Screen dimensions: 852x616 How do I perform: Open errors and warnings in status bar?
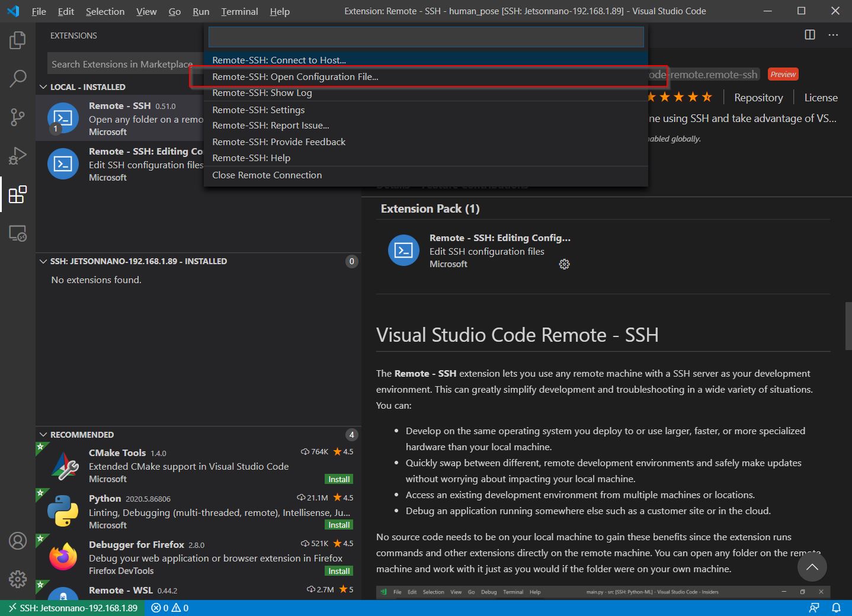coord(170,608)
